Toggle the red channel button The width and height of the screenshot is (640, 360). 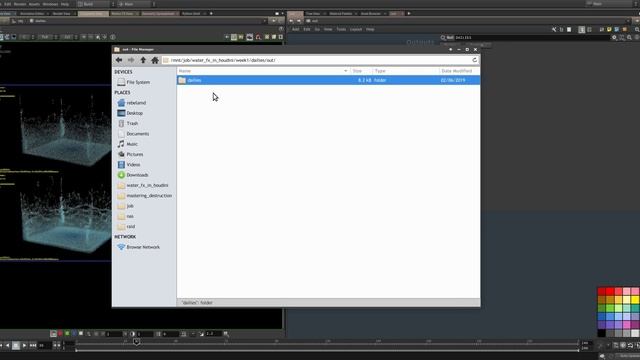pyautogui.click(x=60, y=334)
